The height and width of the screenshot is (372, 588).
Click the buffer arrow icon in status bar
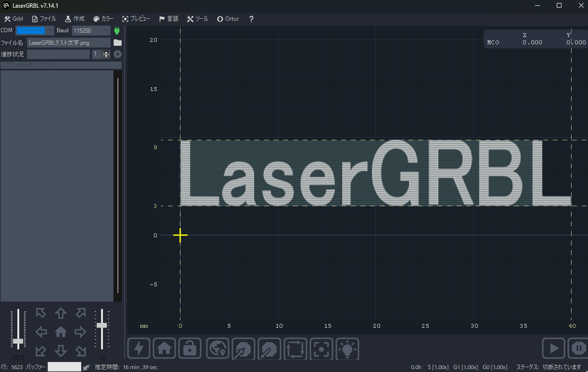tap(87, 367)
